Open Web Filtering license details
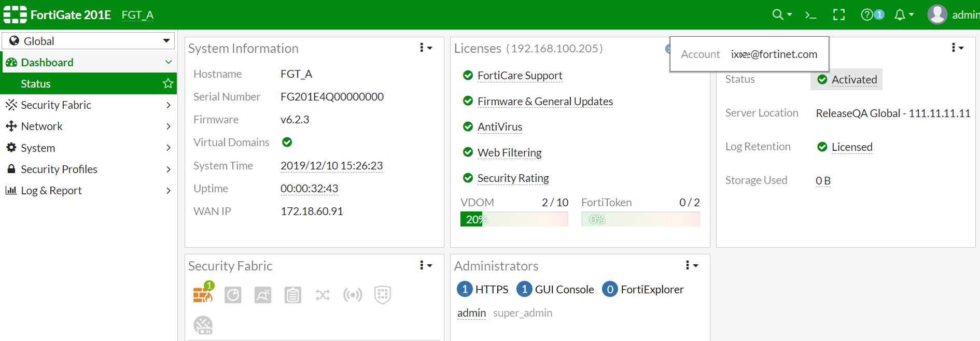Image resolution: width=980 pixels, height=341 pixels. point(509,153)
